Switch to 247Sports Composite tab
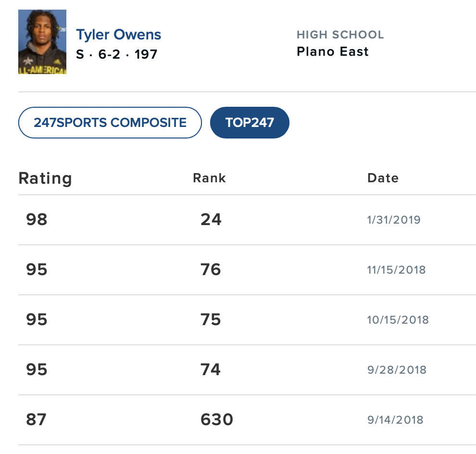This screenshot has height=454, width=476. [x=110, y=123]
